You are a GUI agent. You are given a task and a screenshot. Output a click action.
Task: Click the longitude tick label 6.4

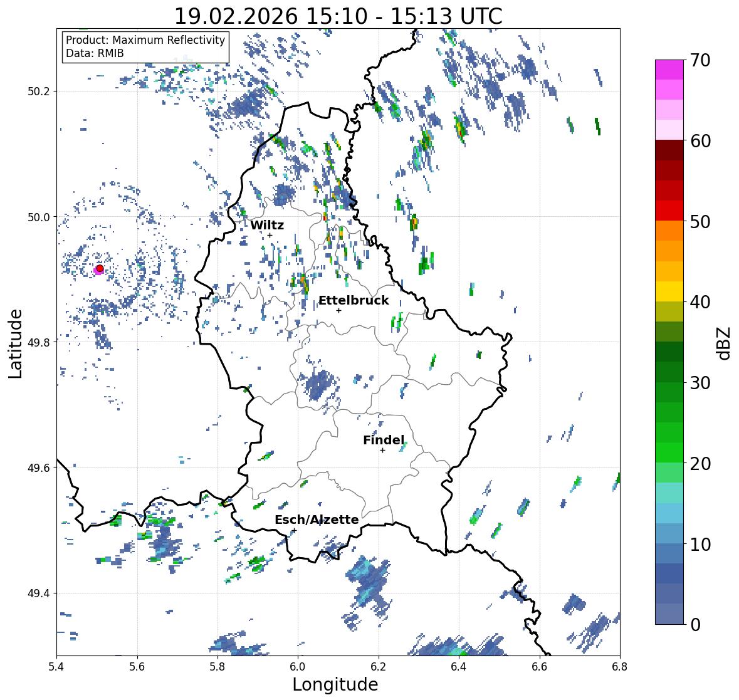pos(459,666)
